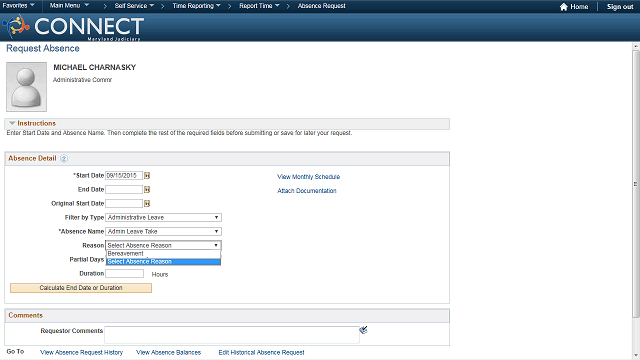Open the View Monthly Schedule link
Screen dimensions: 640x360
point(309,177)
